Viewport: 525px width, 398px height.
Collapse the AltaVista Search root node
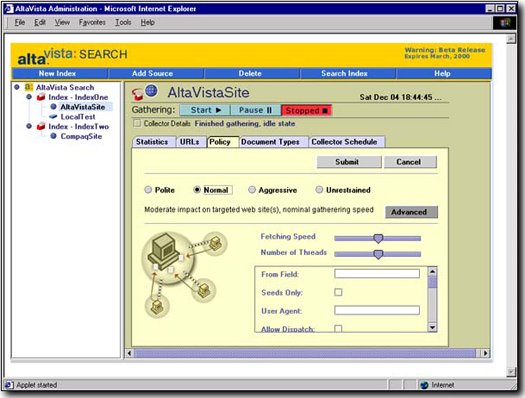(x=17, y=87)
